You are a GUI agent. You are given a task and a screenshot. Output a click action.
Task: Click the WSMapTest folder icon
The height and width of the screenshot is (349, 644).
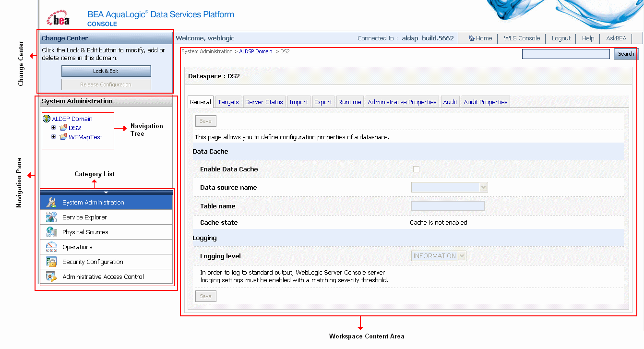coord(63,137)
